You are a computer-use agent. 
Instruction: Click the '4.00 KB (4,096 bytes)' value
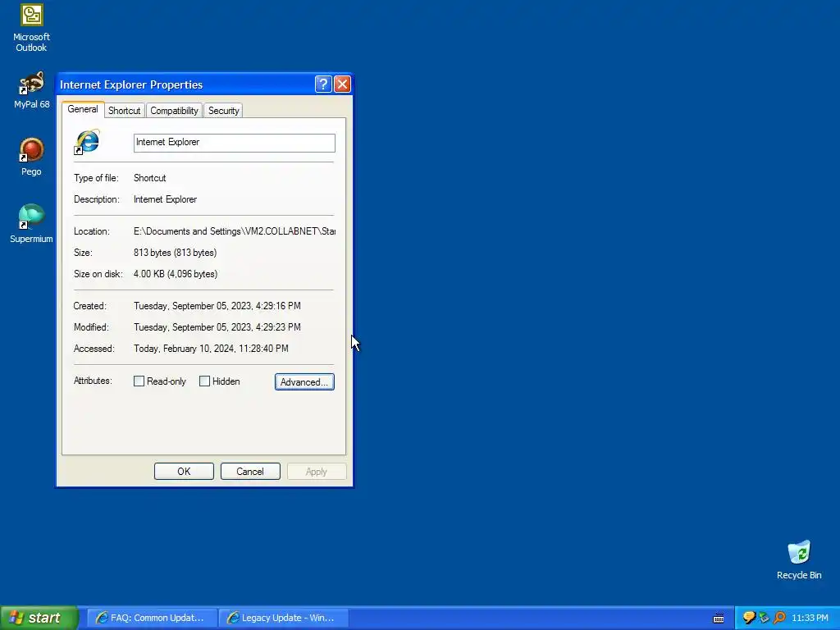pyautogui.click(x=176, y=274)
